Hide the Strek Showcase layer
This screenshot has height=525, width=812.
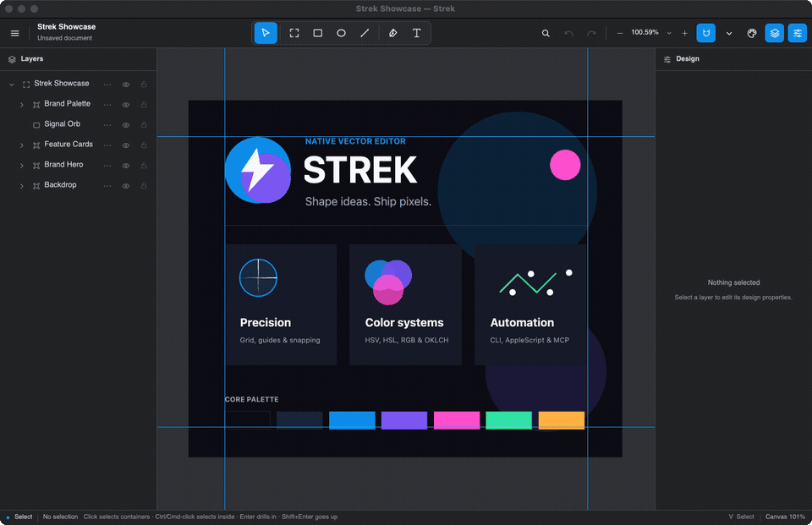(126, 85)
